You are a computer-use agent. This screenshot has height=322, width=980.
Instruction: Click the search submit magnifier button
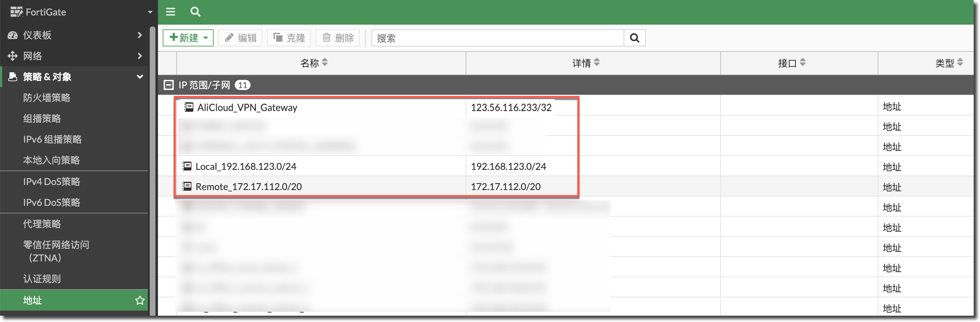pos(634,38)
